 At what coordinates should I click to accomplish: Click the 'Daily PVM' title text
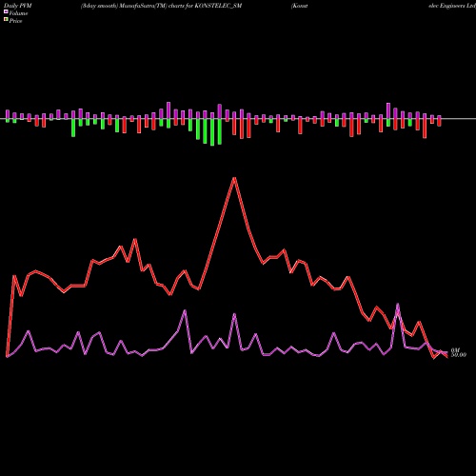(18, 6)
